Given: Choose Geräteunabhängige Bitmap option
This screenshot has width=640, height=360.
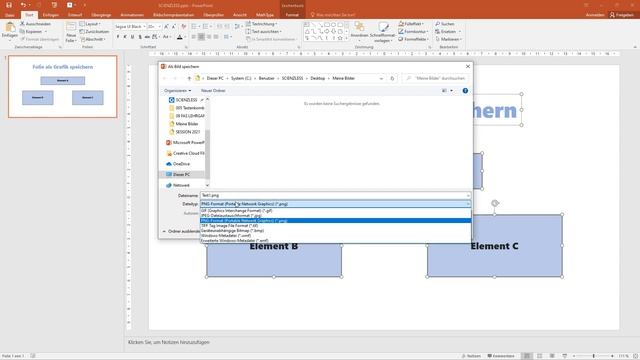Looking at the screenshot, I should [335, 231].
